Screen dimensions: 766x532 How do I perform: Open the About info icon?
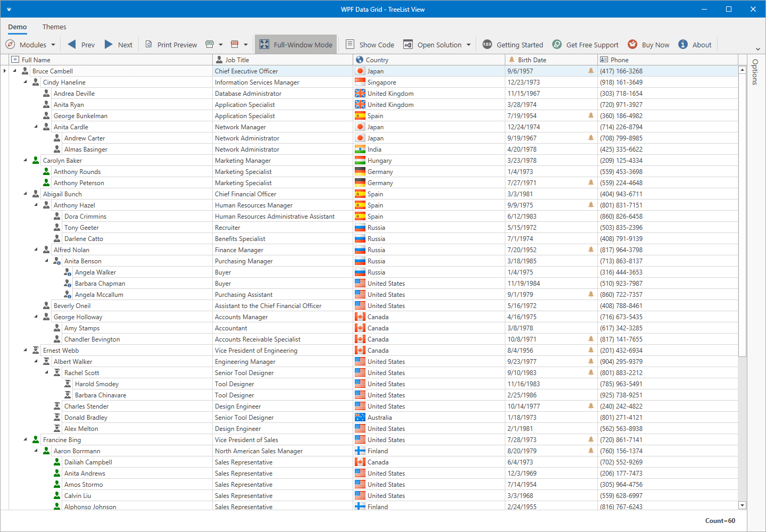(683, 45)
